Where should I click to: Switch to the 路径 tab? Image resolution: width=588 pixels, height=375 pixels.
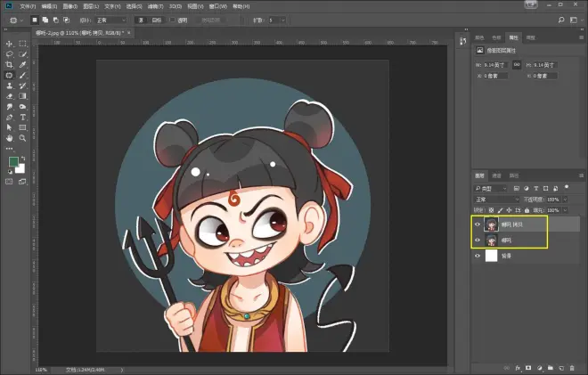(x=514, y=175)
